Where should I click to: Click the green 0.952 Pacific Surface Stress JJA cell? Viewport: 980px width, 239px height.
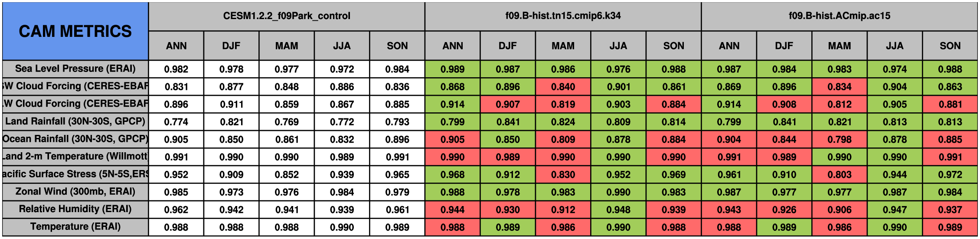618,174
